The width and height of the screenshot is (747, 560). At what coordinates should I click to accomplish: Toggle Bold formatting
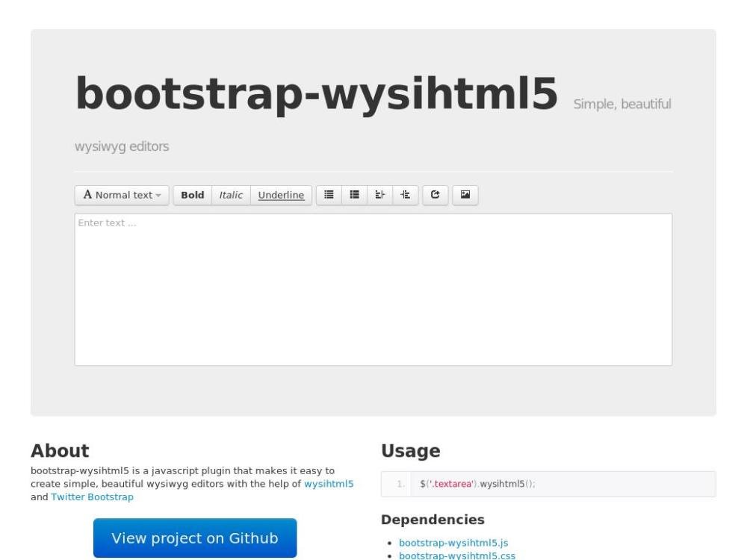pos(193,195)
